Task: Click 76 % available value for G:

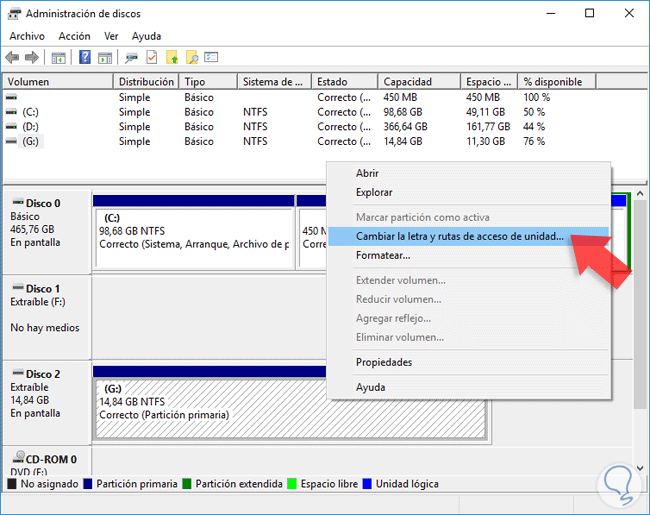Action: (x=534, y=142)
